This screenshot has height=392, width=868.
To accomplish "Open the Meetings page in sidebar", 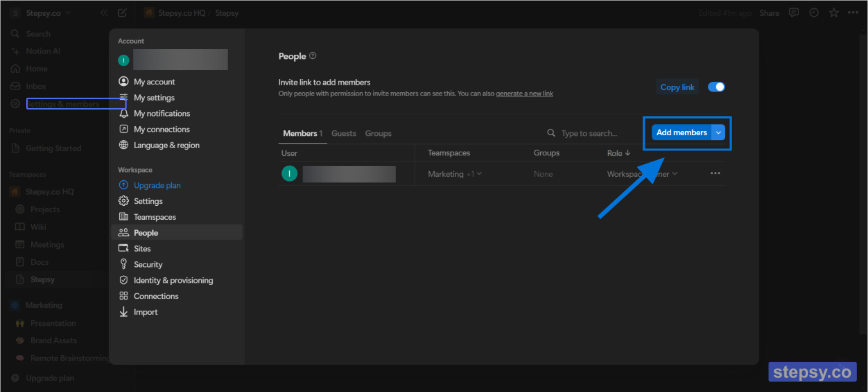I will point(47,245).
